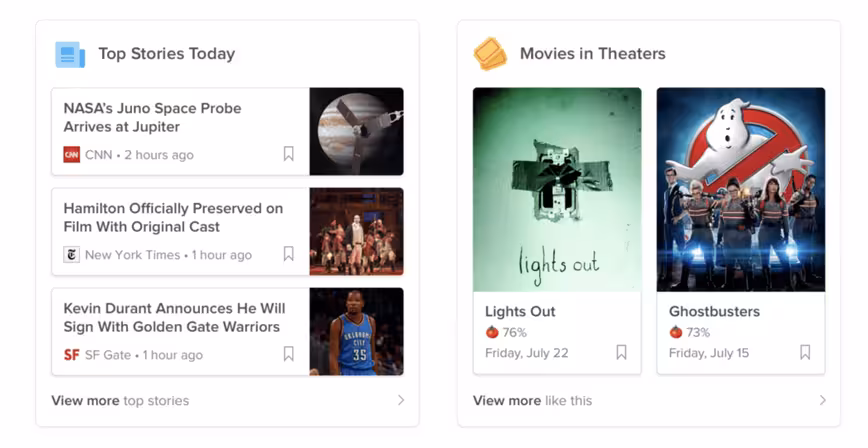Screen dimensions: 868x448
Task: Bookmark the NASA Juno Space Probe story
Action: (x=288, y=153)
